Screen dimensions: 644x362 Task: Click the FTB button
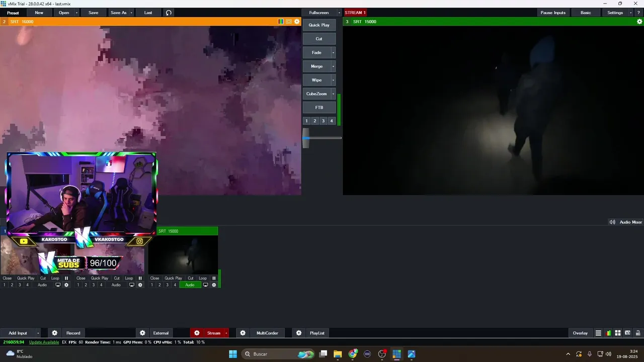[x=319, y=108]
